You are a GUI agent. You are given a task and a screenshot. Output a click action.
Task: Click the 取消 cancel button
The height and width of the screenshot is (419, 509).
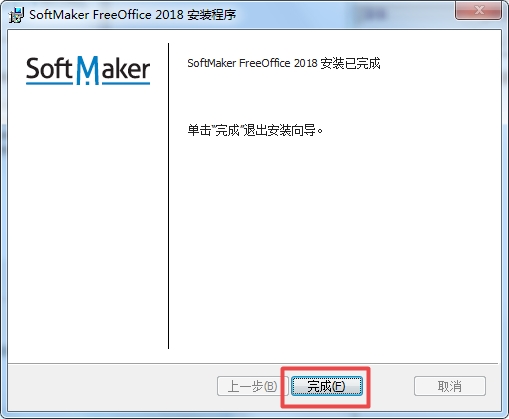click(x=450, y=386)
